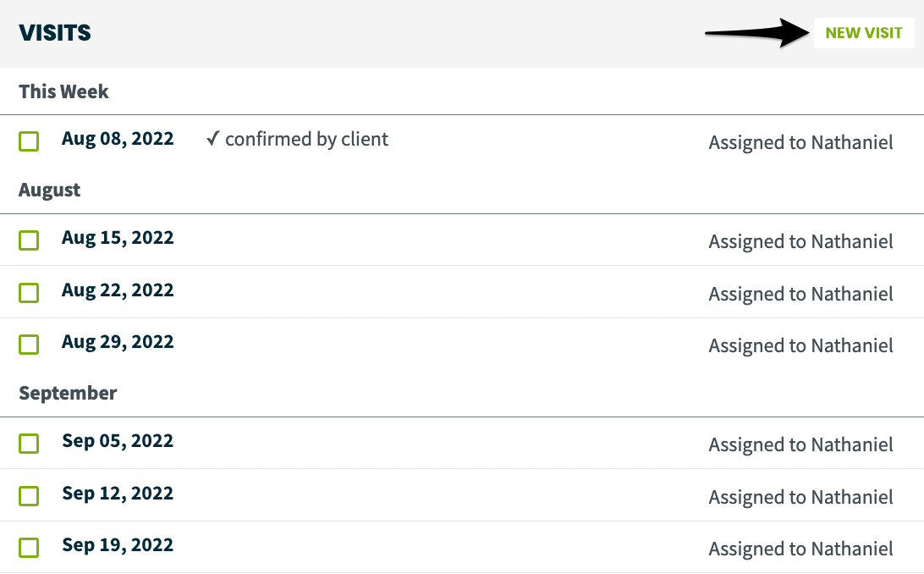Select the Sep 12, 2022 visit checkbox
The height and width of the screenshot is (574, 924).
(x=29, y=496)
